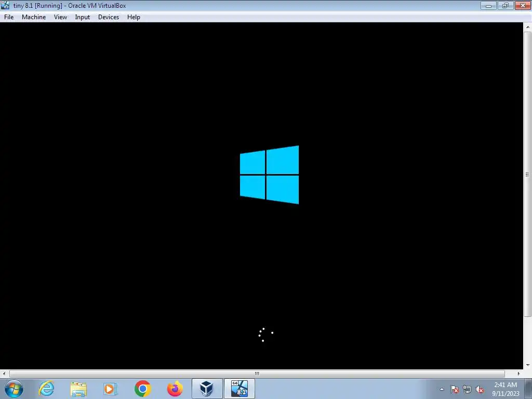532x399 pixels.
Task: Launch Internet Explorer from taskbar
Action: pos(46,389)
